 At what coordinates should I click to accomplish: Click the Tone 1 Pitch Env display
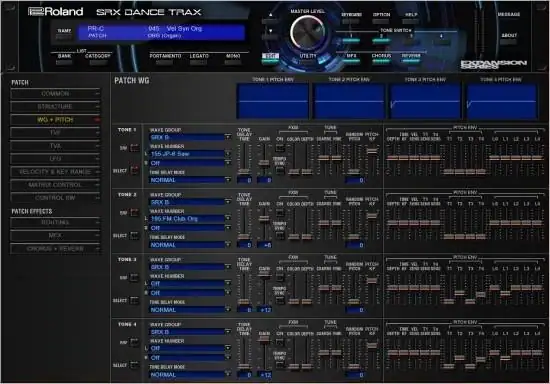pos(273,101)
